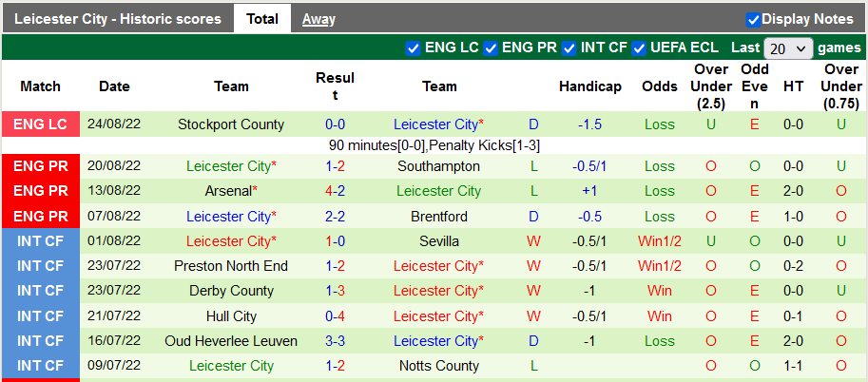Uncheck the ENG PR filter checkbox
Image resolution: width=868 pixels, height=382 pixels.
(x=491, y=48)
